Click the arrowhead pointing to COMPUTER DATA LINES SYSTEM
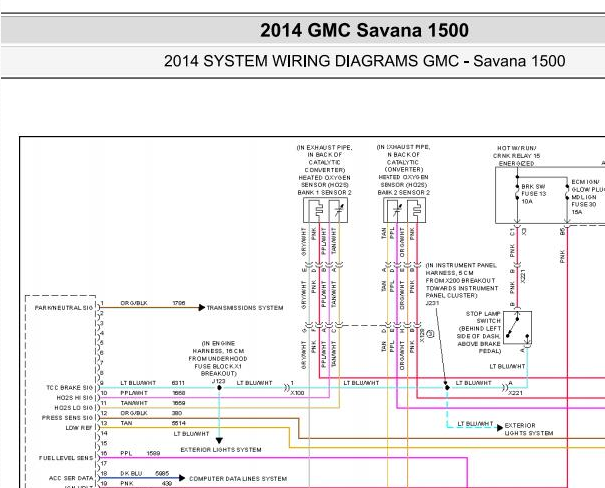The height and width of the screenshot is (488, 605). [182, 478]
